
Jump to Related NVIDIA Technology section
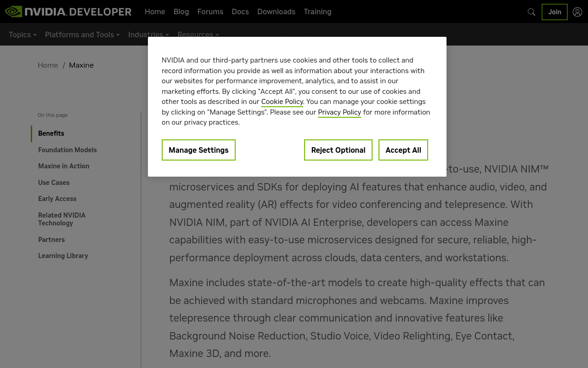(62, 219)
